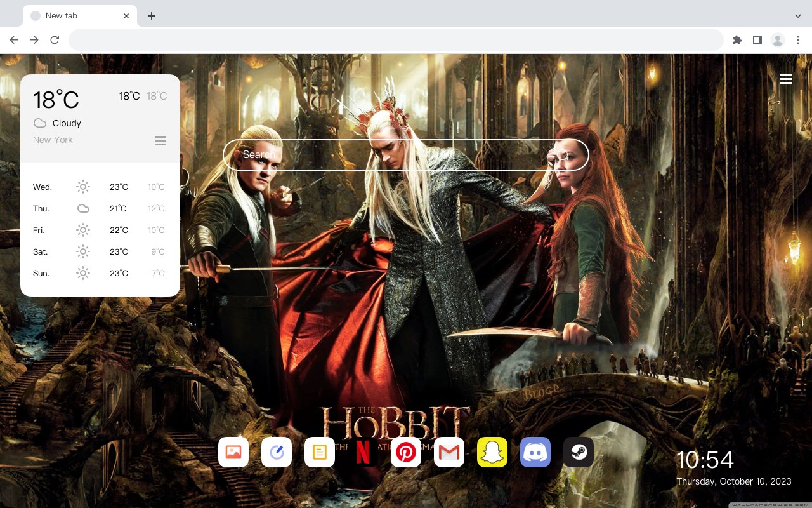Click the cloud icon for Thu.
This screenshot has height=508, width=812.
pos(83,208)
